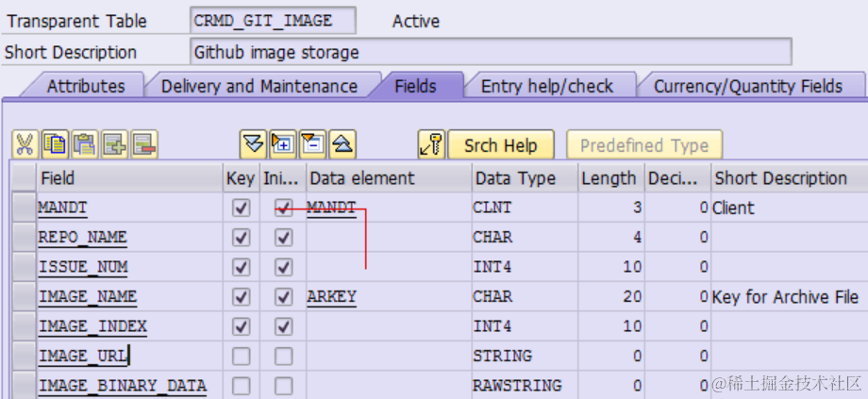Toggle Key checkbox for REPO_NAME
Image resolution: width=868 pixels, height=399 pixels.
pyautogui.click(x=241, y=238)
